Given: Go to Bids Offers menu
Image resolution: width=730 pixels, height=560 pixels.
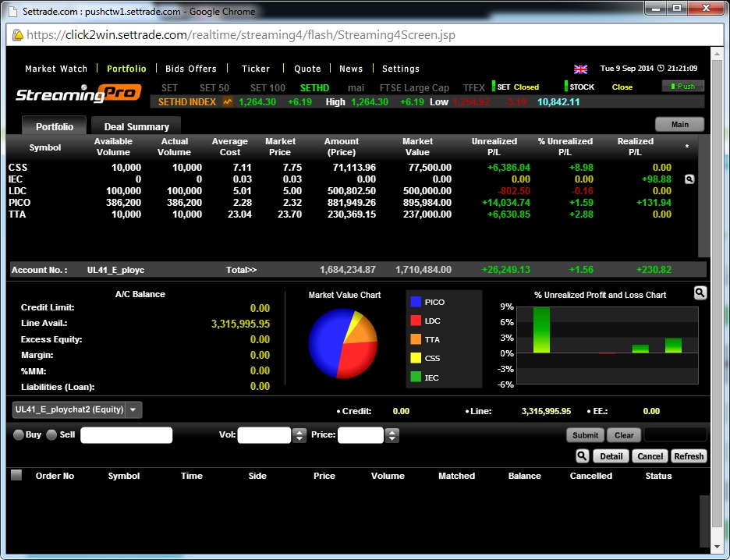Looking at the screenshot, I should coord(191,69).
